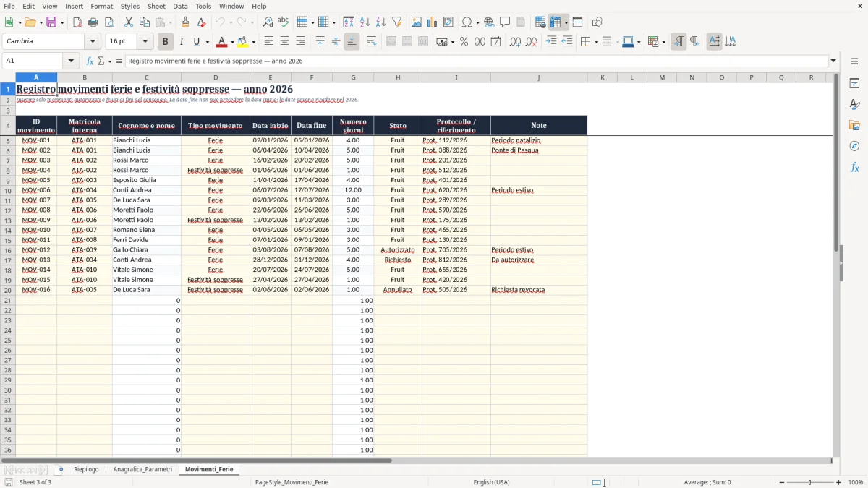The image size is (868, 488).
Task: Click the Format as Percent icon
Action: coord(464,42)
